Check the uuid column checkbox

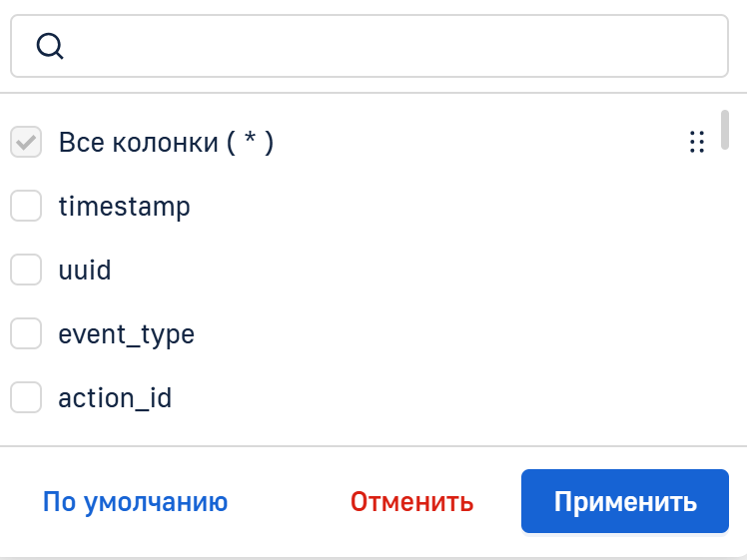(26, 271)
